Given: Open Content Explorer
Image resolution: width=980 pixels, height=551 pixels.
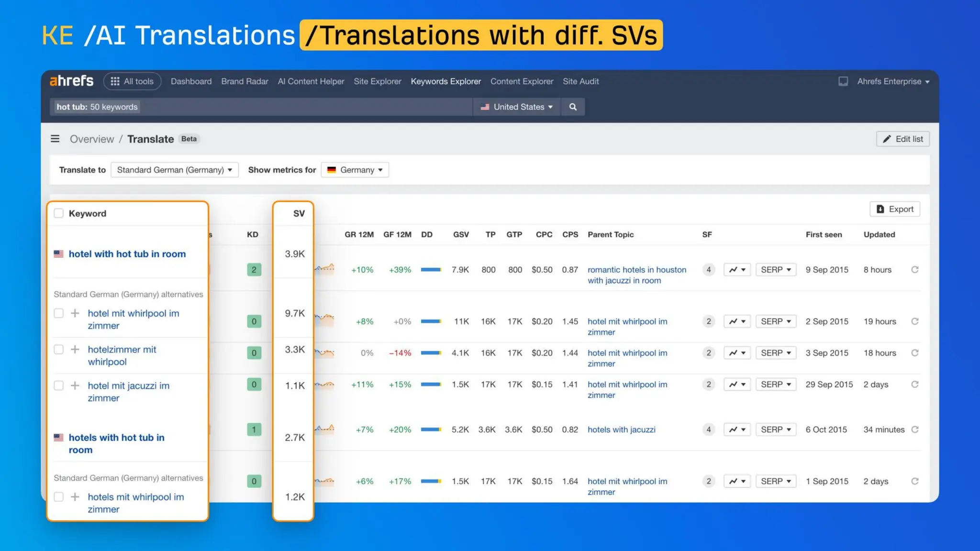Looking at the screenshot, I should click(x=522, y=81).
